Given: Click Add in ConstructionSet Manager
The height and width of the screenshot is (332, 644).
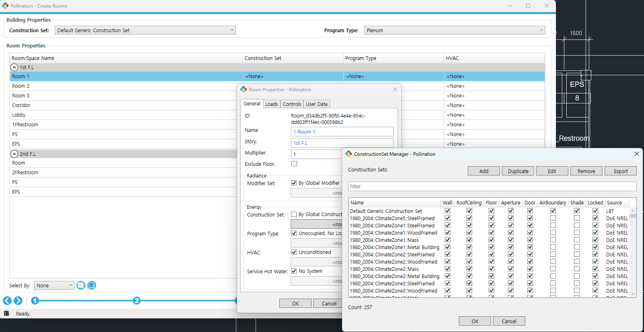Looking at the screenshot, I should [484, 171].
